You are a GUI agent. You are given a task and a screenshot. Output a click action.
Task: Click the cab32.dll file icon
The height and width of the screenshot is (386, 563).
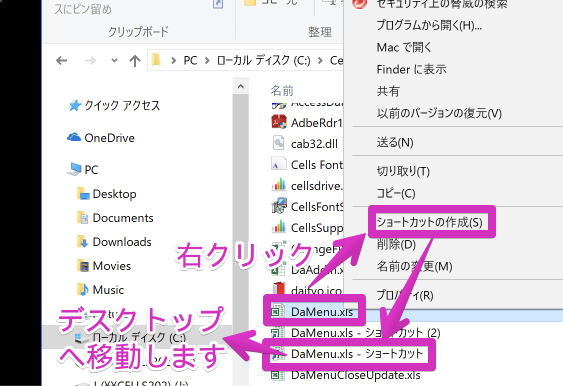point(279,143)
